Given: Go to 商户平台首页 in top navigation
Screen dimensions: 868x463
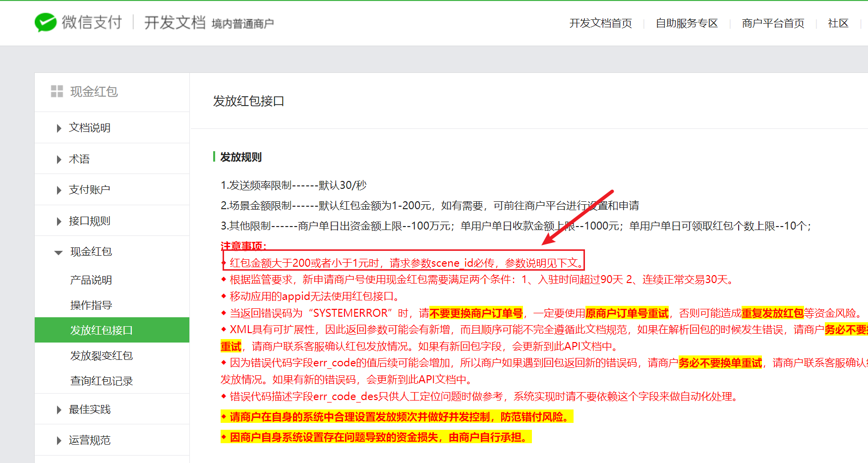Looking at the screenshot, I should pos(773,23).
